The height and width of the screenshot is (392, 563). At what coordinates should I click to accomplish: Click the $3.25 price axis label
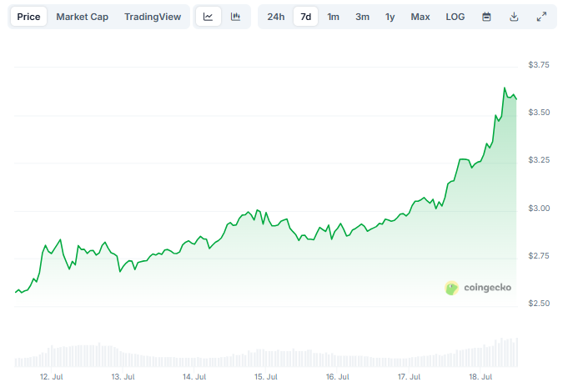pyautogui.click(x=539, y=160)
